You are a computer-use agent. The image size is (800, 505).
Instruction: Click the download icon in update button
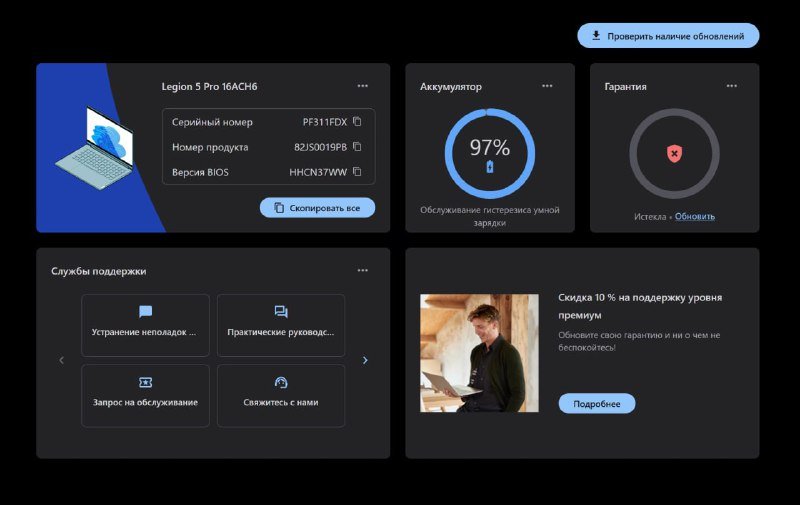coord(596,36)
